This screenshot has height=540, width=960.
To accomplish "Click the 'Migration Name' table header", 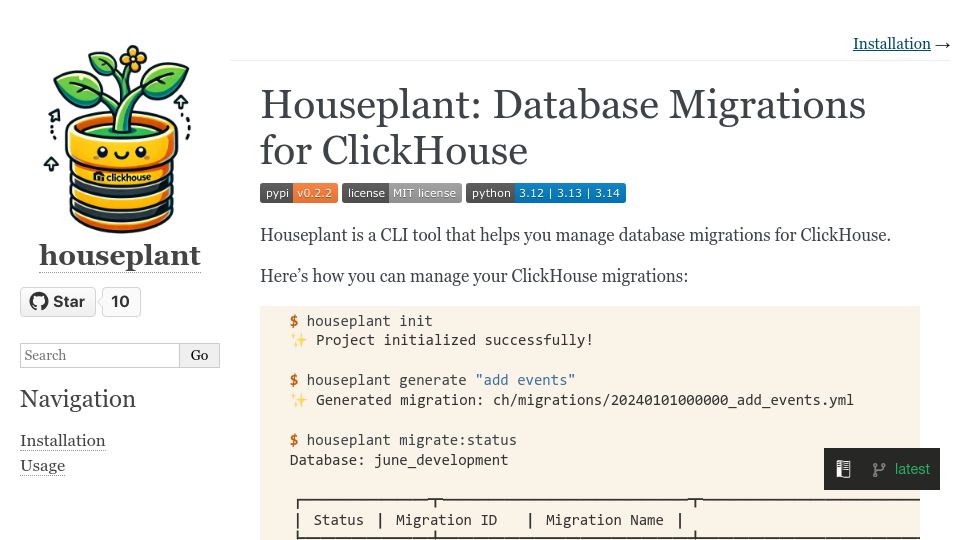I will pos(604,520).
